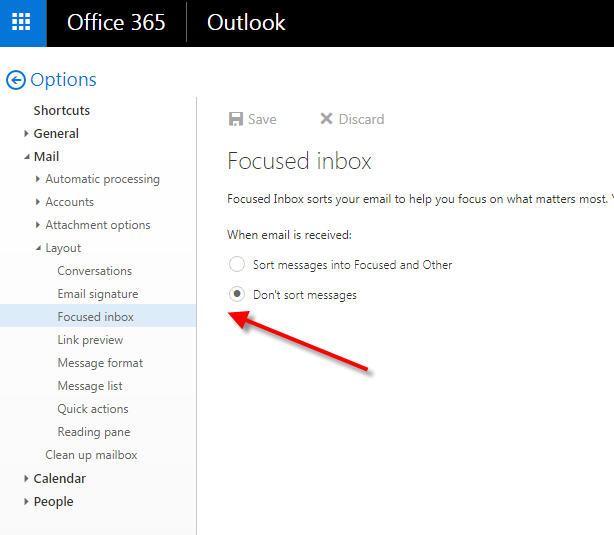
Task: Click the Discard X icon
Action: (326, 119)
